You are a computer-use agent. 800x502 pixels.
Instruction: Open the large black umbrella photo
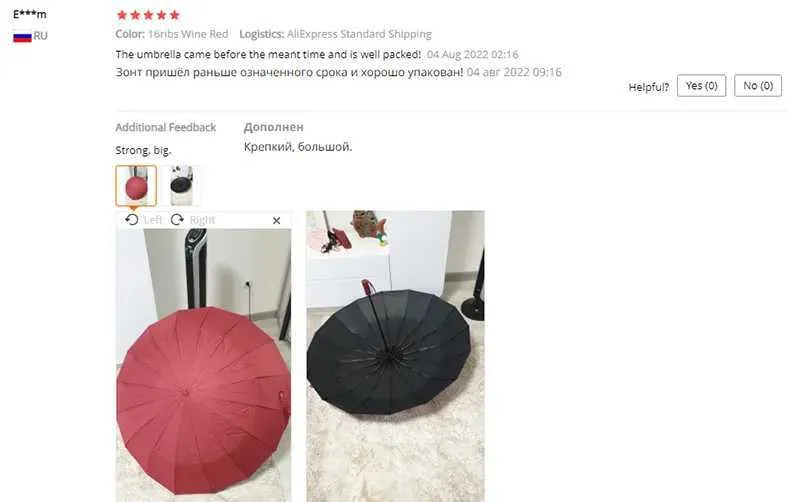point(395,356)
